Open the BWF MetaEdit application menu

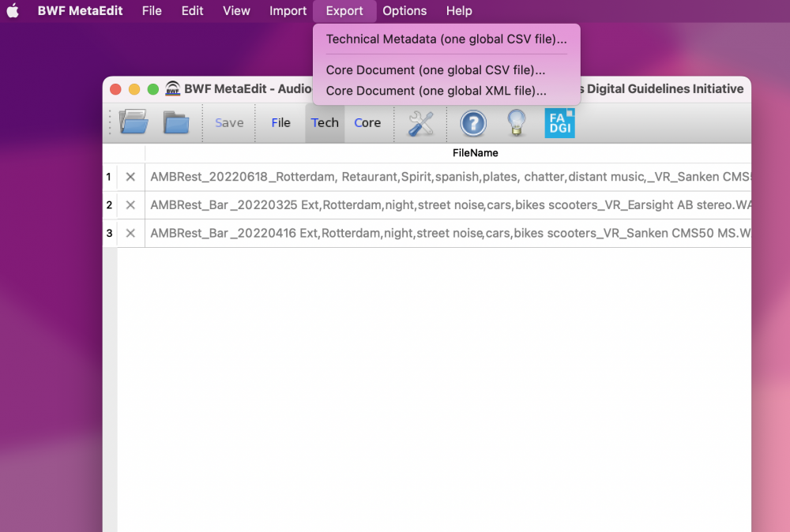[x=80, y=10]
